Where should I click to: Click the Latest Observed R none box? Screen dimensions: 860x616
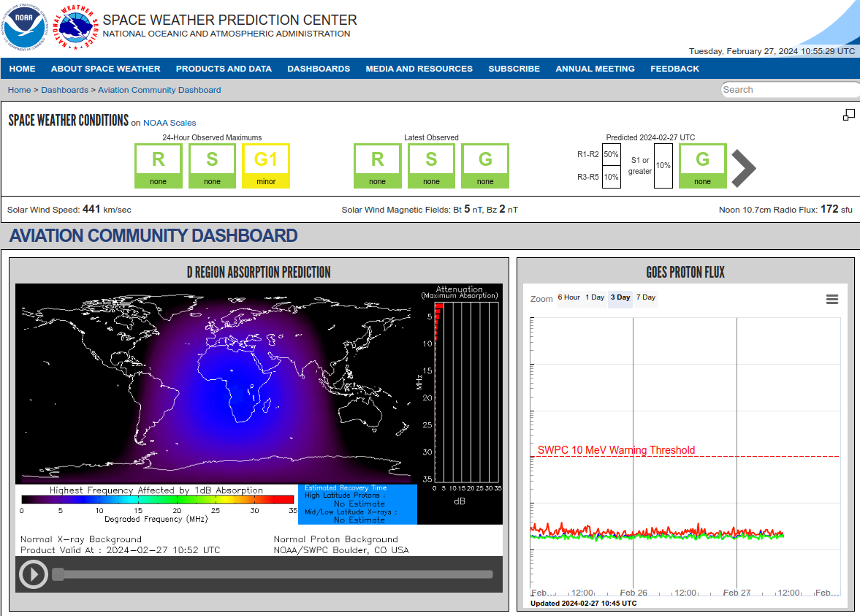point(377,166)
